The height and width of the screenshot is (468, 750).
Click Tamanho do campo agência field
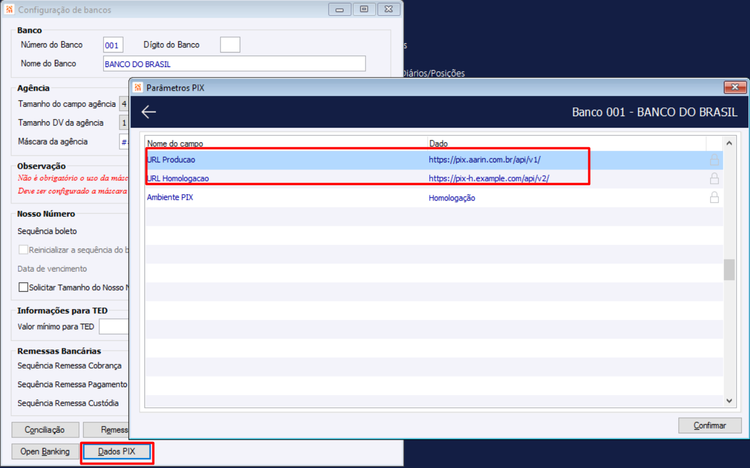click(124, 104)
